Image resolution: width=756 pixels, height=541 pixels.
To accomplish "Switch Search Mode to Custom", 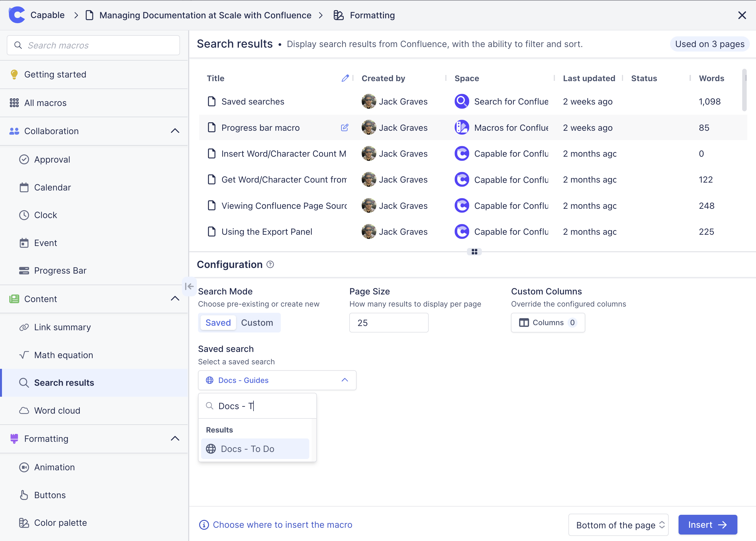I will click(x=257, y=322).
